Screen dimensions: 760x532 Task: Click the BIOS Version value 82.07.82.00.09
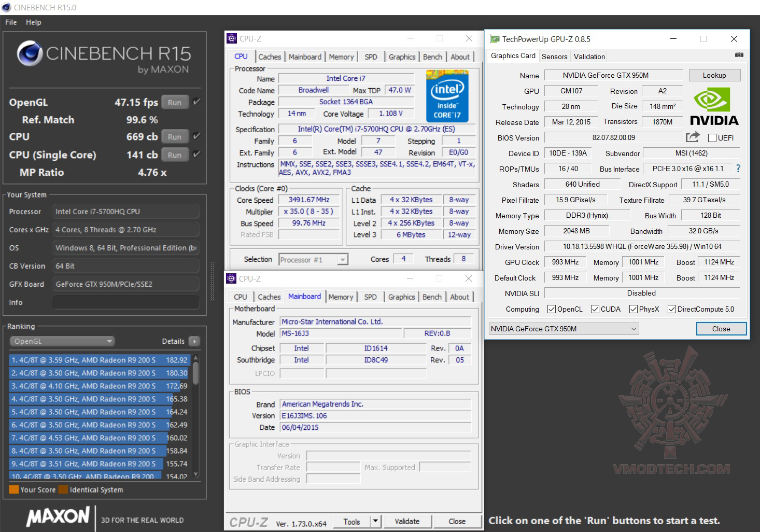[614, 138]
